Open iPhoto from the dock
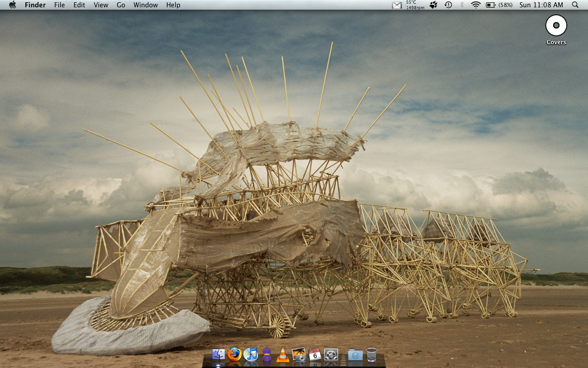The width and height of the screenshot is (588, 368). 299,355
